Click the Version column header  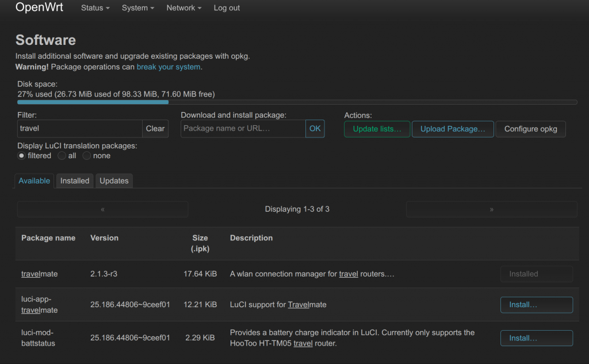tap(105, 238)
